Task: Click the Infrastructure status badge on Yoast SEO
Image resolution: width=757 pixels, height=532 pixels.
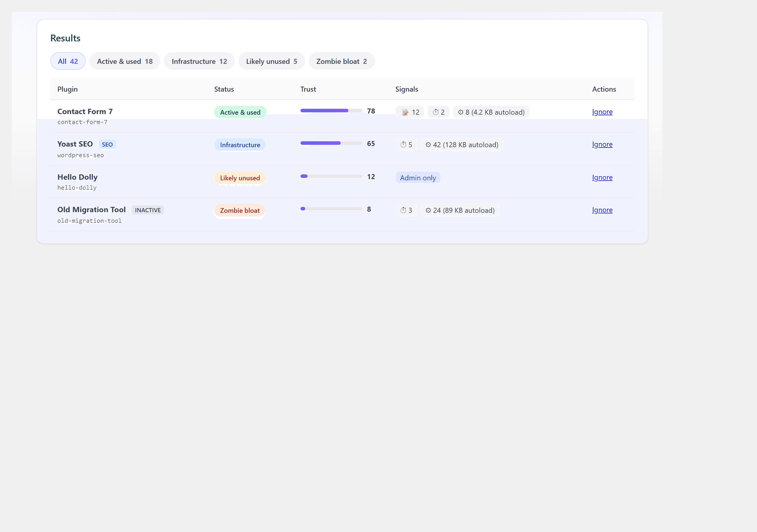Action: tap(240, 145)
